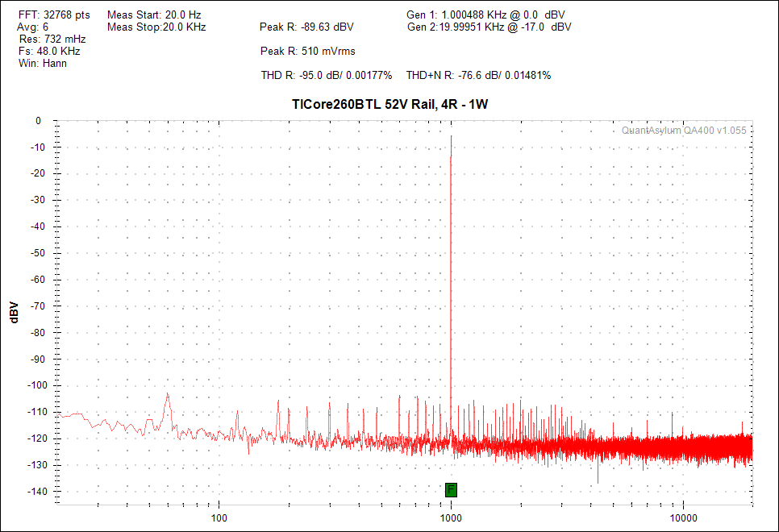Viewport: 779px width, 532px height.
Task: Click Meas Start: 20.0 Hz text
Action: click(154, 15)
